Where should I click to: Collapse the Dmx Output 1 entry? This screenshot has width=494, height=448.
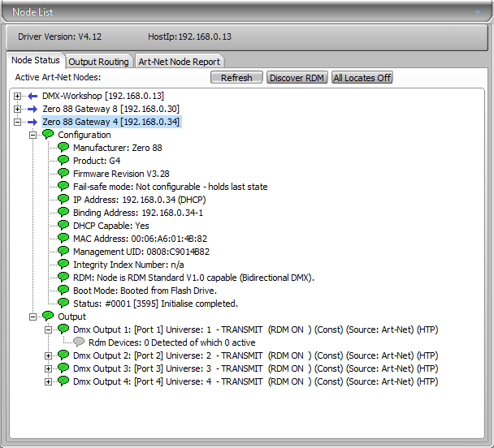pos(48,330)
